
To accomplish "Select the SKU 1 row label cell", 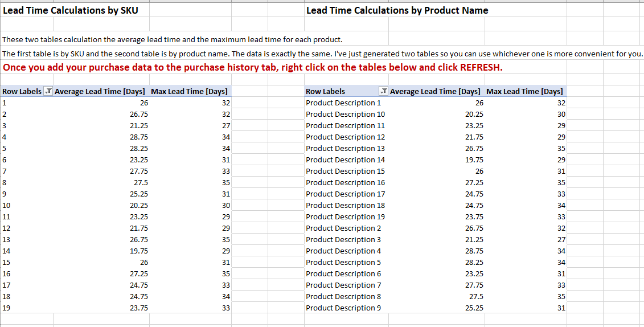I will coord(27,103).
